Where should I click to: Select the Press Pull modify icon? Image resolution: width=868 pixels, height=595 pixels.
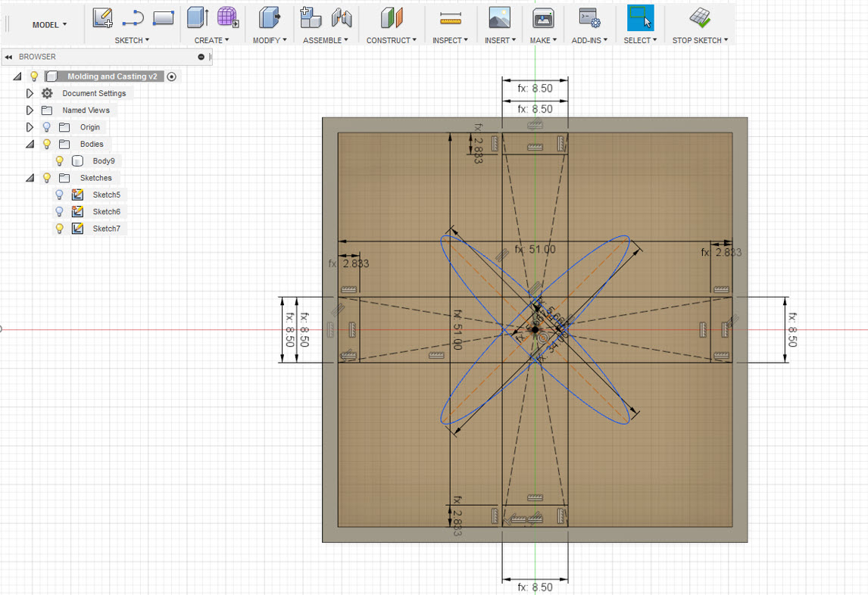click(x=269, y=17)
